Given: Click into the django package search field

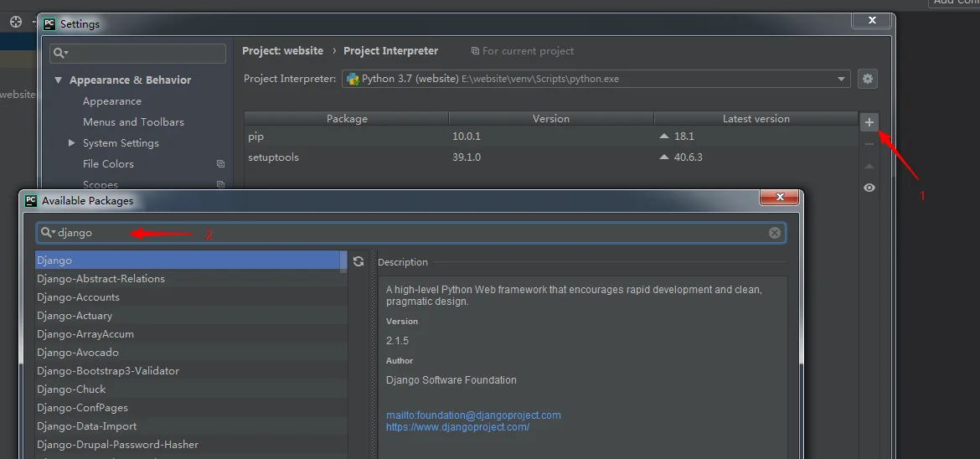Looking at the screenshot, I should click(x=410, y=233).
